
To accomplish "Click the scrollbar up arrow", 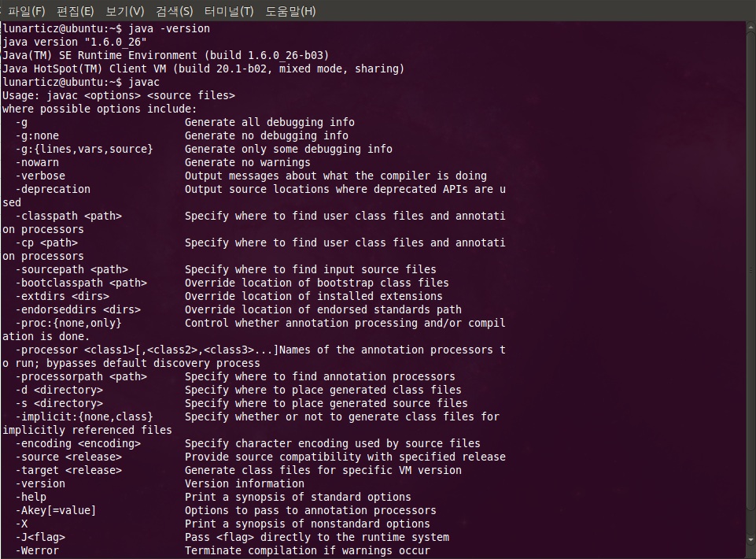I will [750, 28].
